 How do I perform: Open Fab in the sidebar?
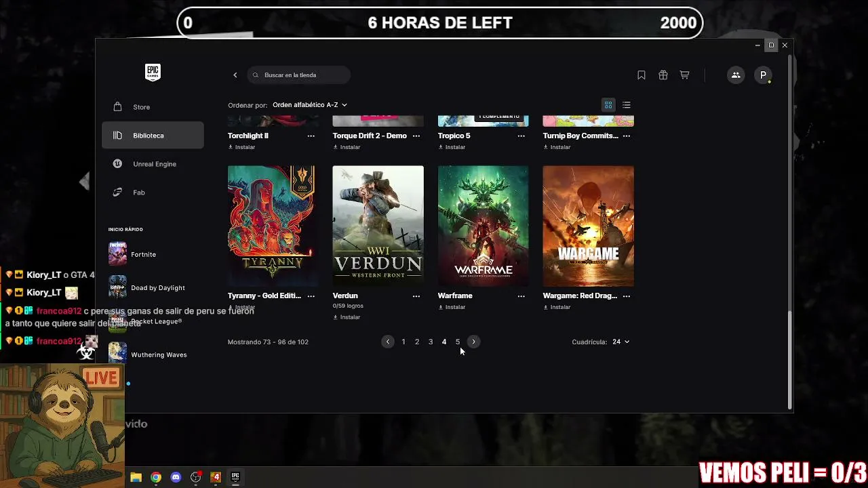[153, 192]
